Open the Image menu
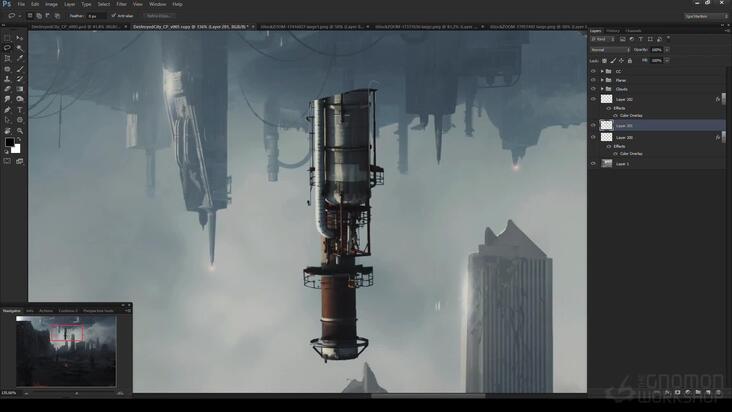The image size is (732, 412). (x=51, y=4)
